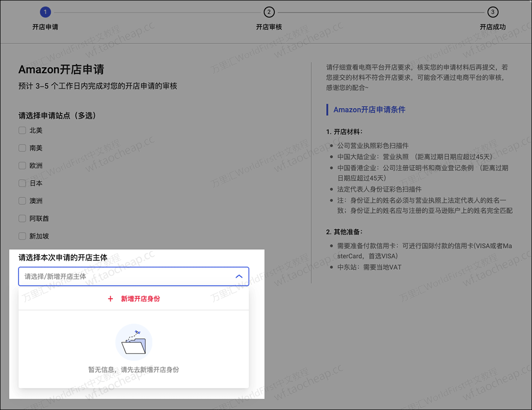
Task: Click the 开店申请 step label
Action: click(45, 27)
